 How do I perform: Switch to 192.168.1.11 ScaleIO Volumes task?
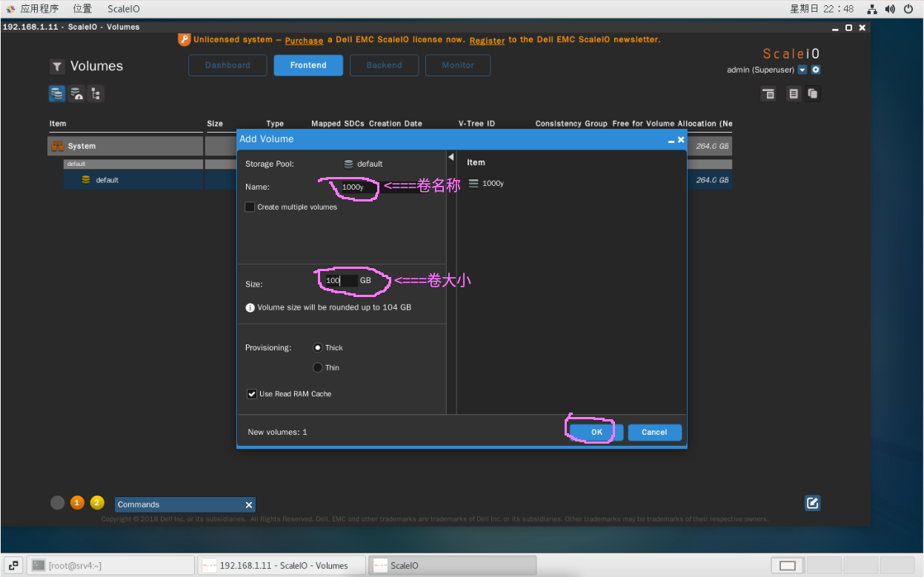coord(282,565)
